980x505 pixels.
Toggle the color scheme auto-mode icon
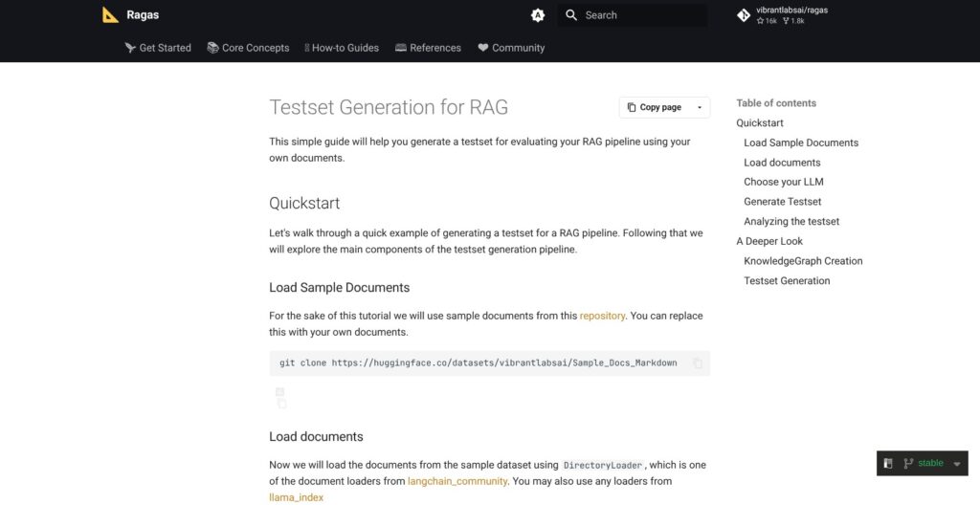point(538,15)
